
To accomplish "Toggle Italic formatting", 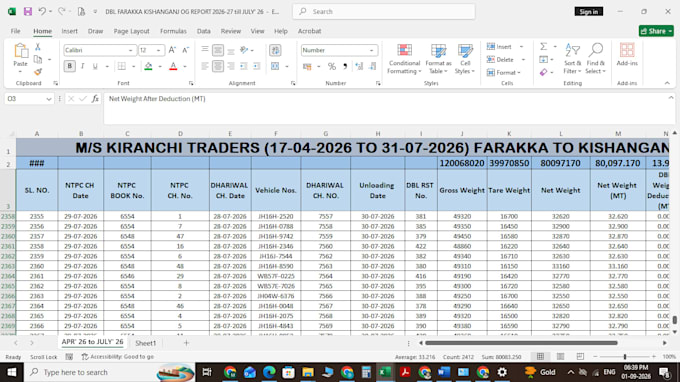I will (x=82, y=66).
